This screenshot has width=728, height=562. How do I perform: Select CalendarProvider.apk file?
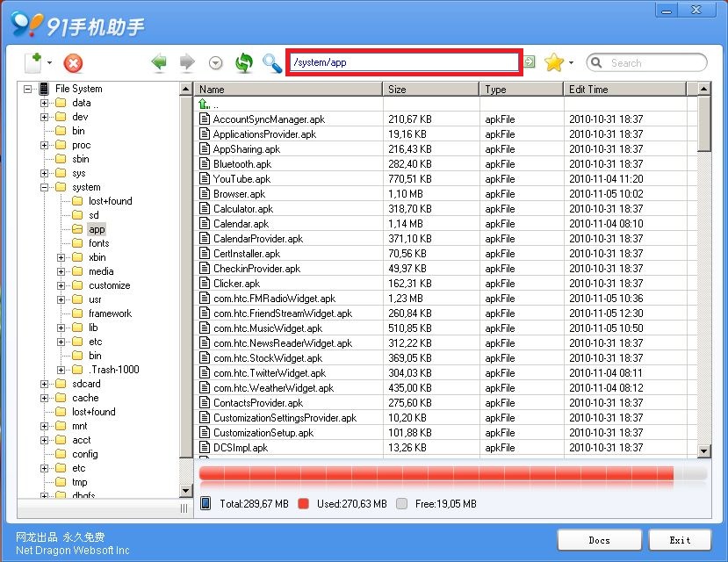(257, 239)
